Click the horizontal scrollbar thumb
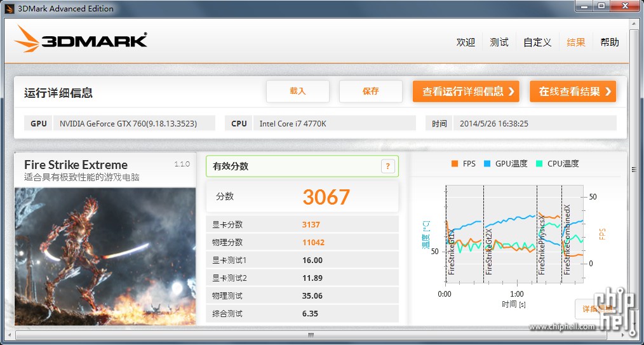Image resolution: width=644 pixels, height=345 pixels. pyautogui.click(x=311, y=335)
